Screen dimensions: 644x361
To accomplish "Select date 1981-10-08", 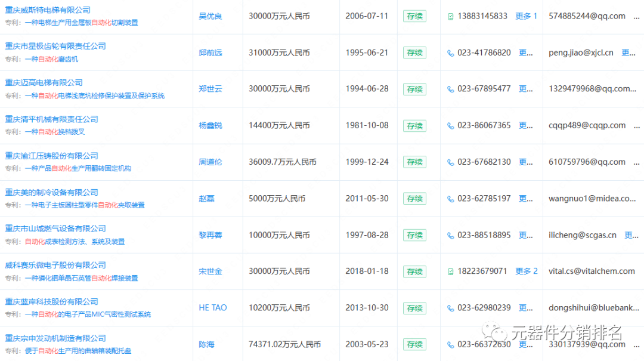I will pyautogui.click(x=367, y=125).
